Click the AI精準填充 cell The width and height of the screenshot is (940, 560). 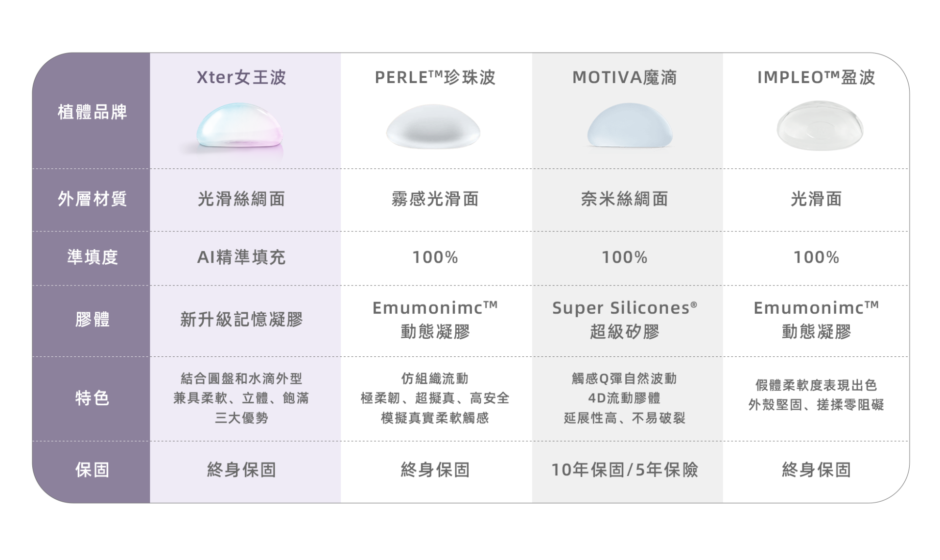pyautogui.click(x=241, y=257)
